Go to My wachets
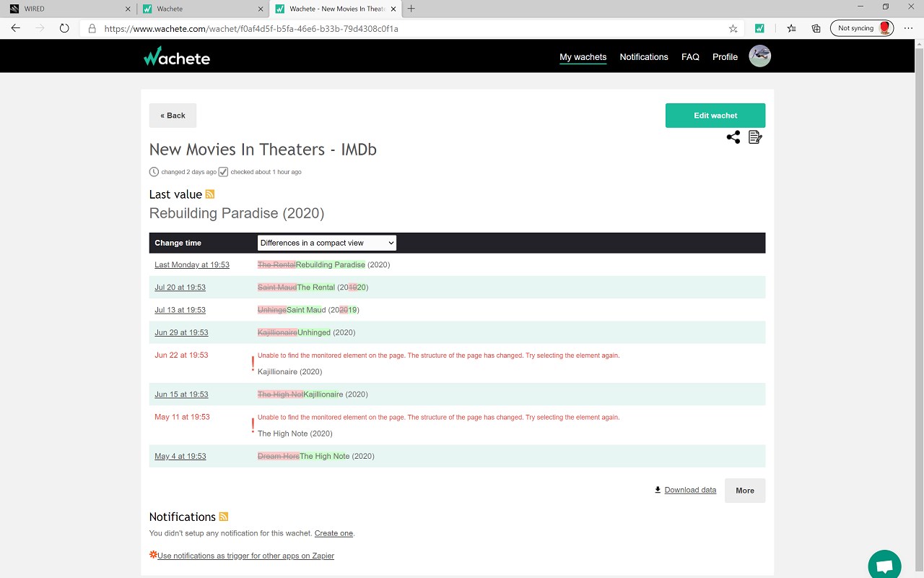Viewport: 924px width, 578px height. [583, 57]
